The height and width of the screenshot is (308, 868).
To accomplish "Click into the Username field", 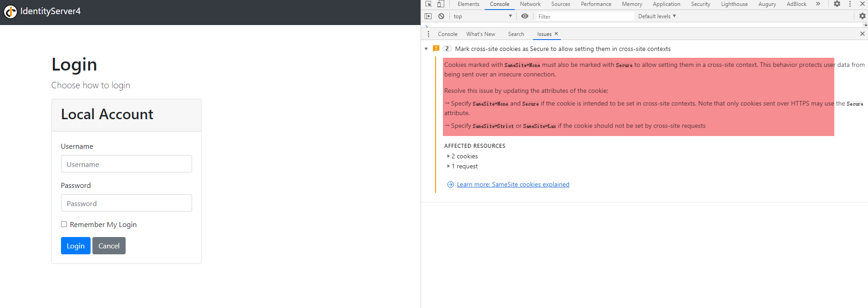I will tap(127, 164).
